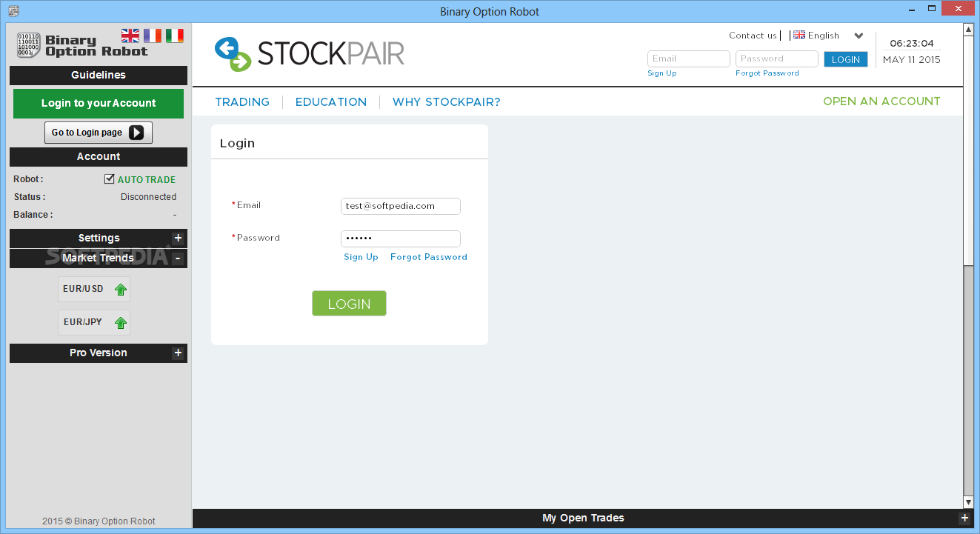Click the green LOGIN button

click(x=349, y=304)
